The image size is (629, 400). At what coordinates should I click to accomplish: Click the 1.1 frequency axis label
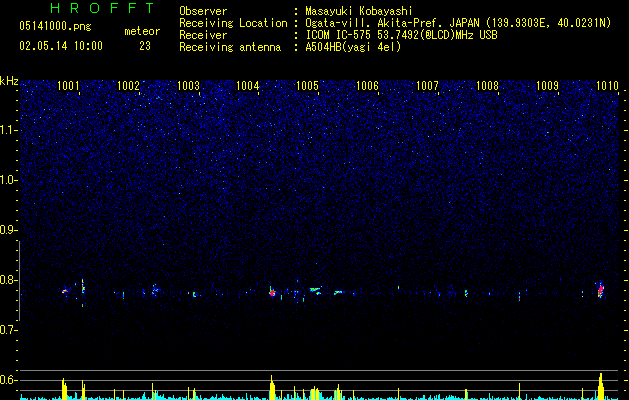coord(8,130)
